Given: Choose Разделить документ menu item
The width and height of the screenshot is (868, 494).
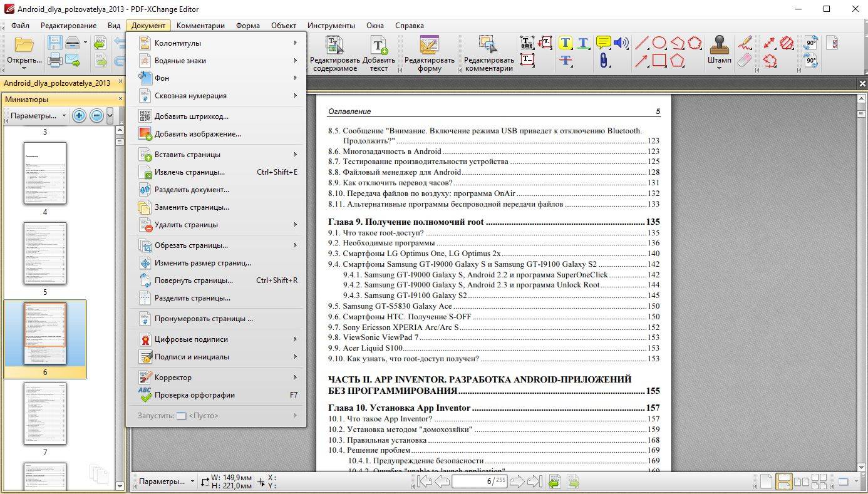Looking at the screenshot, I should tap(217, 190).
